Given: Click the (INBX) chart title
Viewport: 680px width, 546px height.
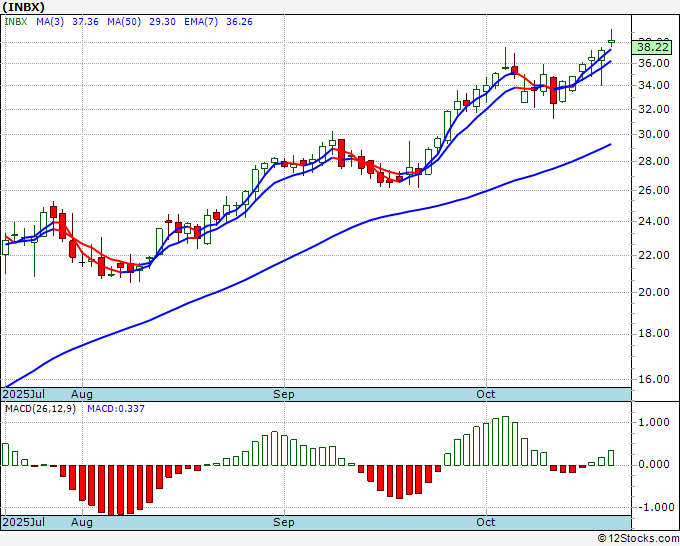Looking at the screenshot, I should click(x=24, y=7).
